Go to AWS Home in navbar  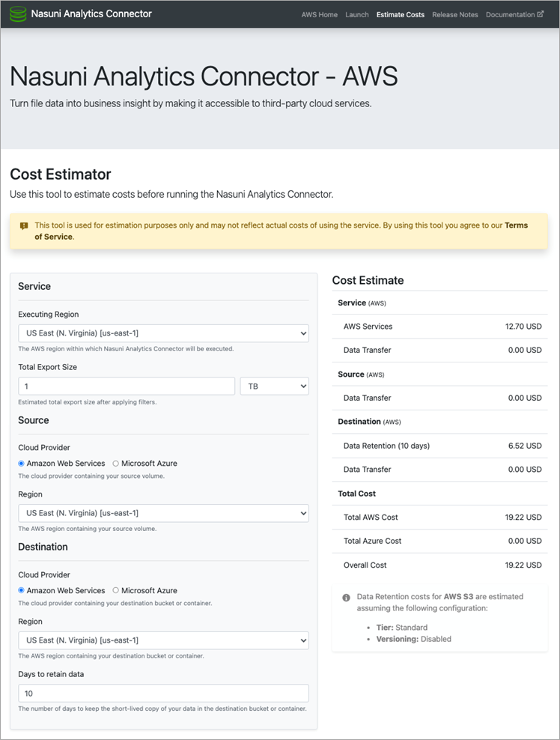pyautogui.click(x=319, y=14)
